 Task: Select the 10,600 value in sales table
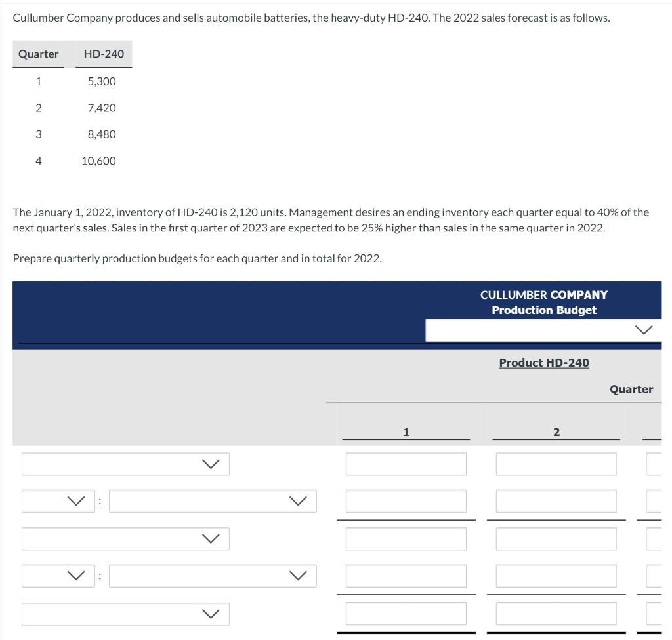(x=98, y=161)
